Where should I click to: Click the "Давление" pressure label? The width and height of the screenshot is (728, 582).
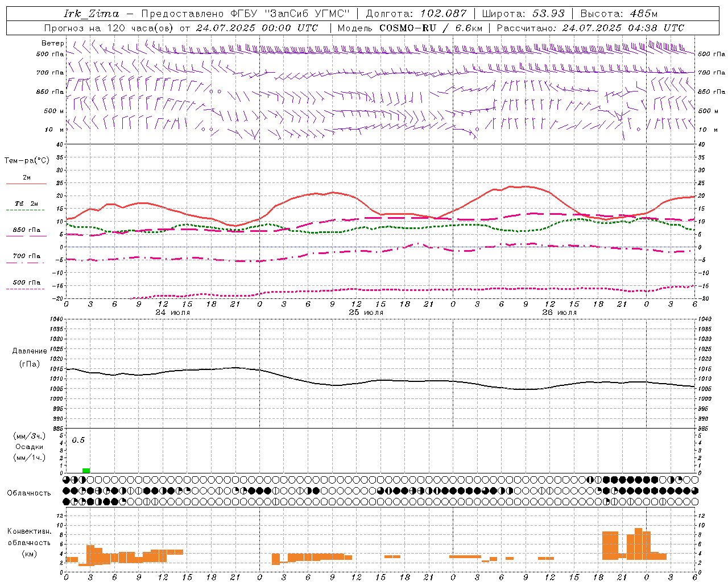(30, 351)
